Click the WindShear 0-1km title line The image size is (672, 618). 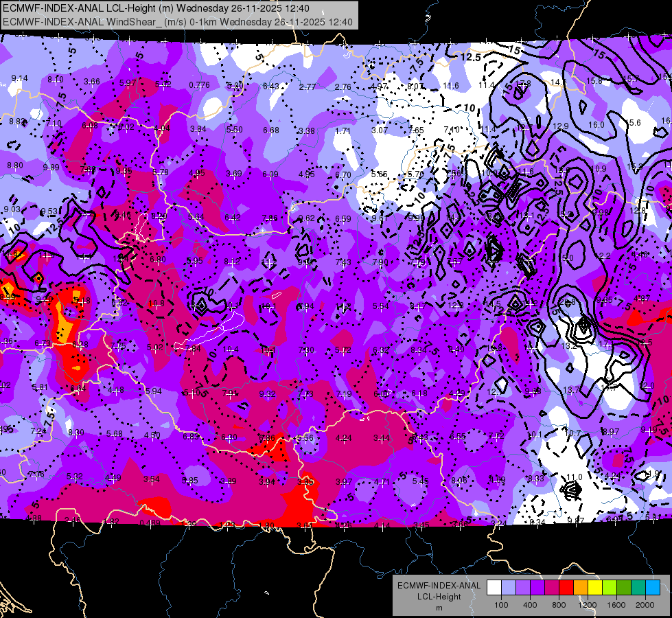coord(177,22)
